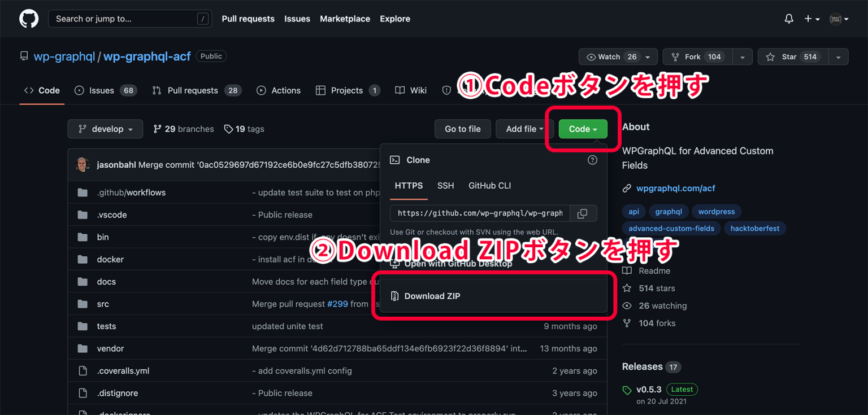The image size is (868, 415).
Task: Open the wpgraphql.com/acf website link
Action: (675, 188)
